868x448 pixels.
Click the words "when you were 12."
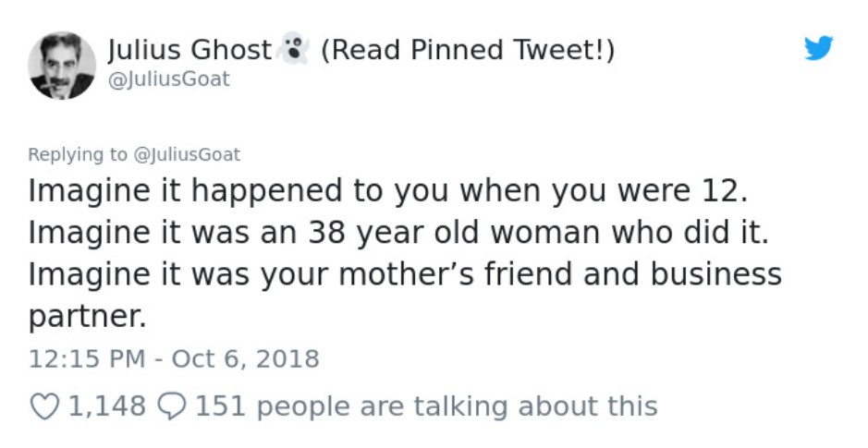(x=604, y=191)
